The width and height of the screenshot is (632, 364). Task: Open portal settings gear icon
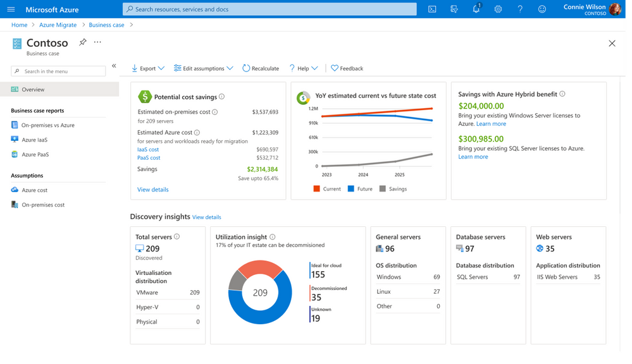498,9
